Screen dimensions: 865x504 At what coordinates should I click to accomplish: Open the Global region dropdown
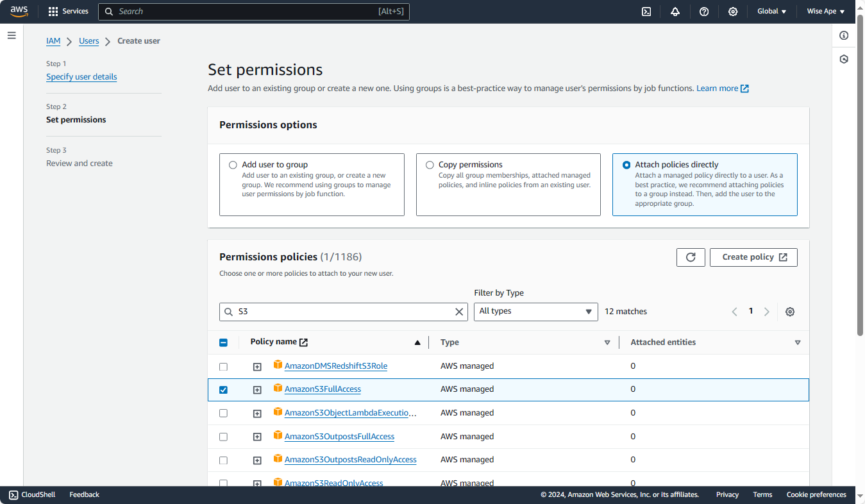click(771, 12)
